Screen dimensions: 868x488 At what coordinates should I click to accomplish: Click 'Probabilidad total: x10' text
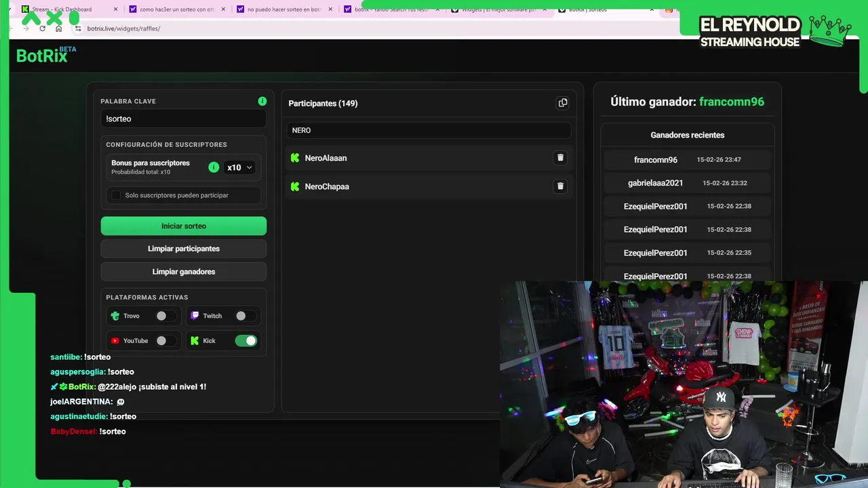(141, 172)
